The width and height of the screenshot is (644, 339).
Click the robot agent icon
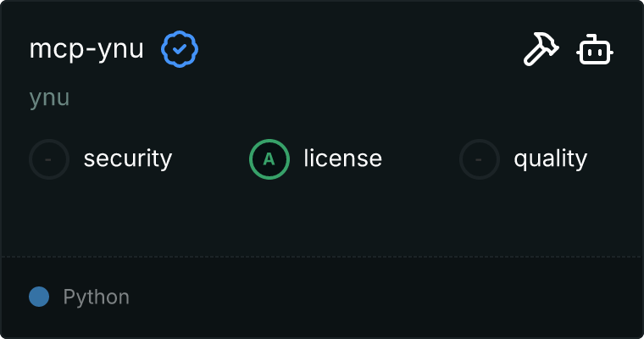coord(596,51)
